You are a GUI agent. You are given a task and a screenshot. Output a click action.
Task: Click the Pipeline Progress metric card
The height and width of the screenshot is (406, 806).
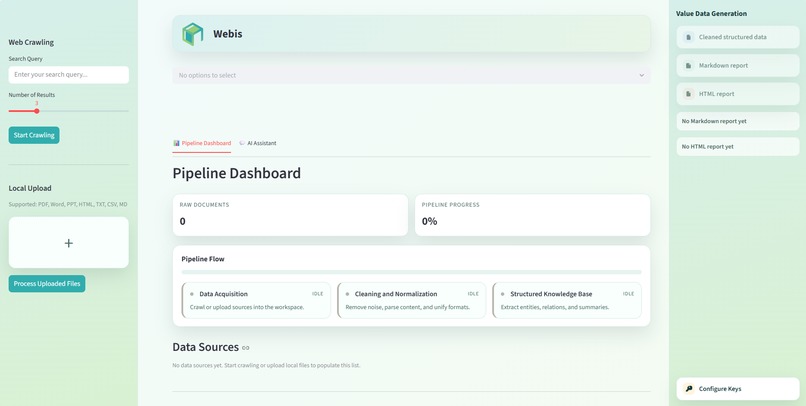(x=533, y=215)
